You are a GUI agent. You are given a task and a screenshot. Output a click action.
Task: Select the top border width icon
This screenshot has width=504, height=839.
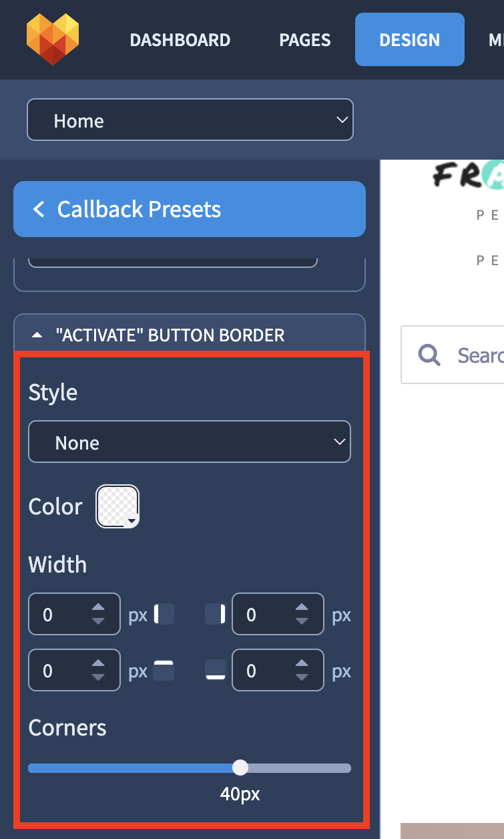[164, 670]
